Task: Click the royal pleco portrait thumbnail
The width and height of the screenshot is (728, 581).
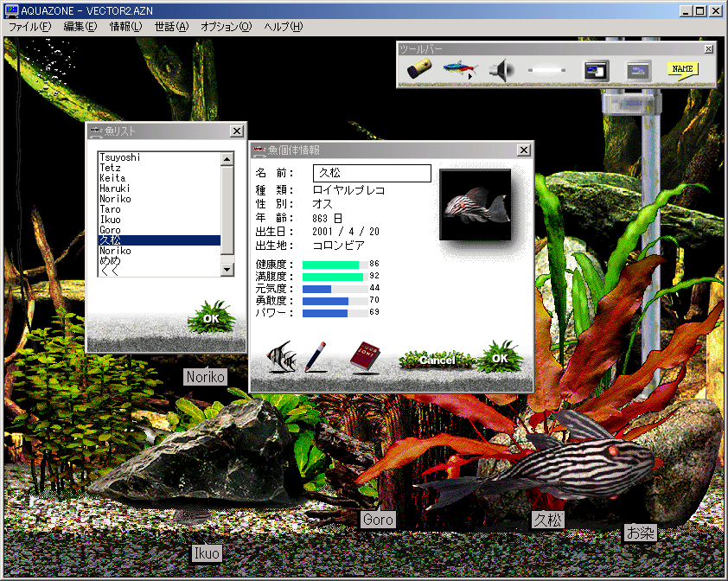Action: (475, 204)
